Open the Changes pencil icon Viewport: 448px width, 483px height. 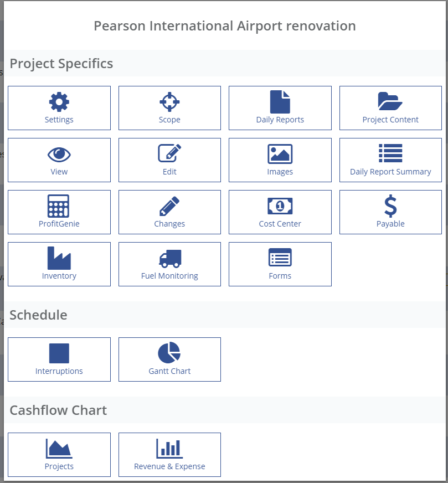169,206
